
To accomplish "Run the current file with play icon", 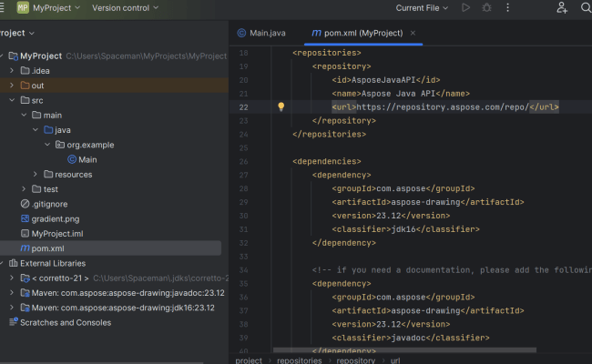I will pyautogui.click(x=466, y=7).
